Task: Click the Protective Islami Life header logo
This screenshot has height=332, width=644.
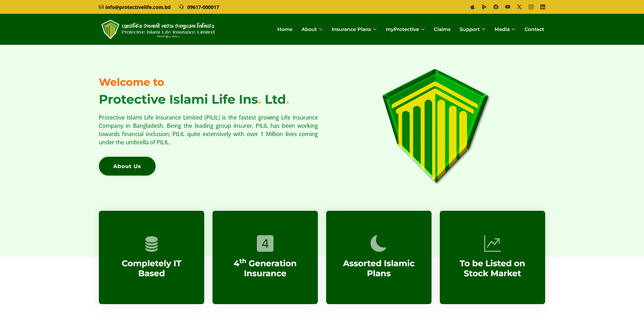Action: (158, 29)
